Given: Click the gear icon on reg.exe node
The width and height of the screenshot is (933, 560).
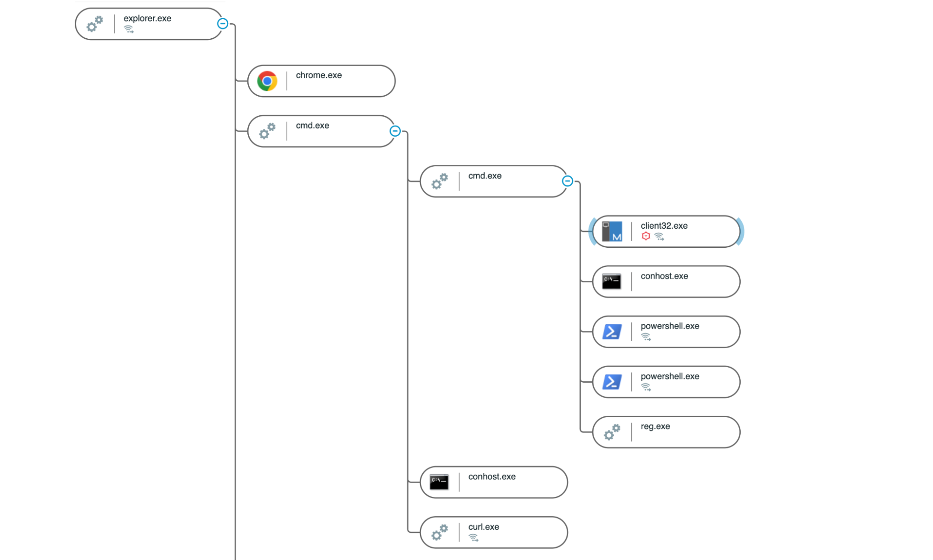Looking at the screenshot, I should point(612,432).
